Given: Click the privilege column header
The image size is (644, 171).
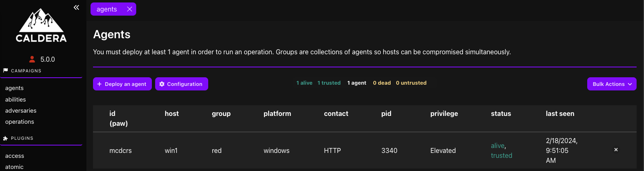Looking at the screenshot, I should click(x=444, y=113).
